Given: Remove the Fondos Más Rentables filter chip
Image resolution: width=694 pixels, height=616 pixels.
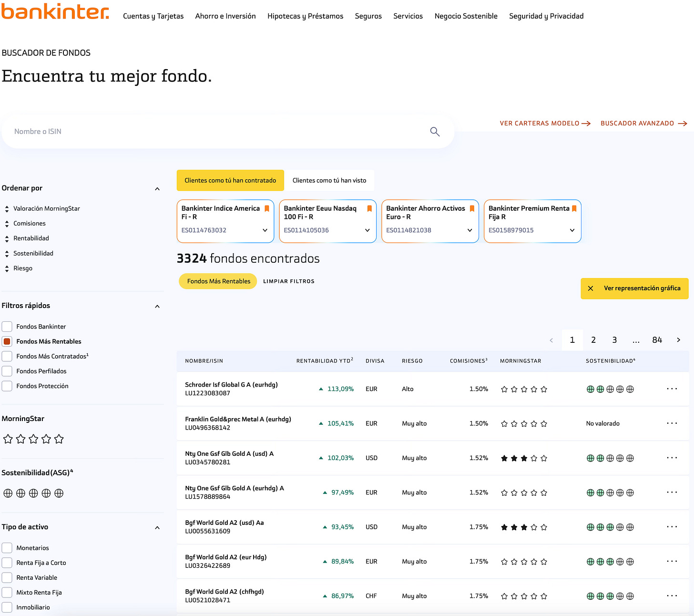Looking at the screenshot, I should (218, 281).
